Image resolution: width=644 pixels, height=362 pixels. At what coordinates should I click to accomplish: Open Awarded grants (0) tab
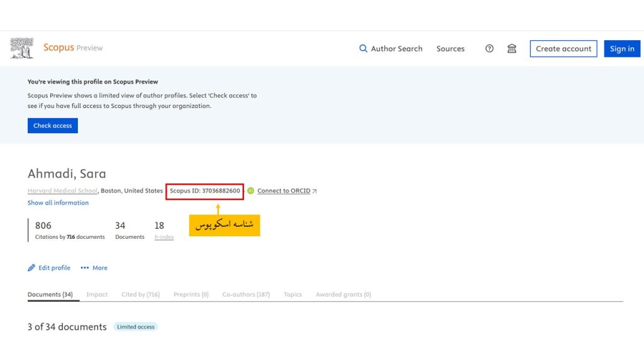343,294
